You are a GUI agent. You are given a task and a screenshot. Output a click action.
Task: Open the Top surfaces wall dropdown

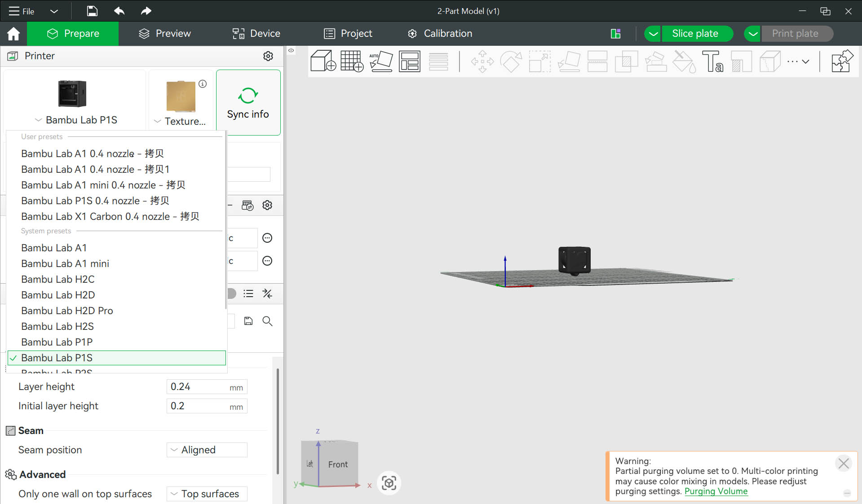coord(207,494)
